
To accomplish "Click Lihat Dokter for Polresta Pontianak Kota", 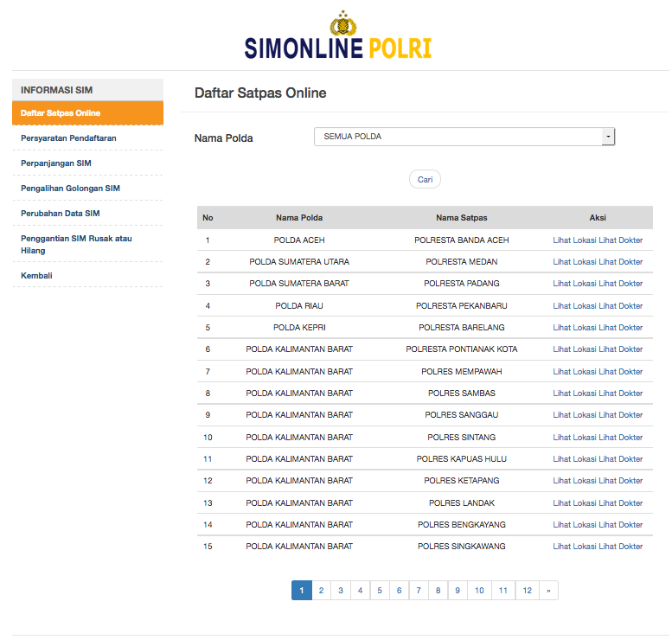I will coord(621,349).
